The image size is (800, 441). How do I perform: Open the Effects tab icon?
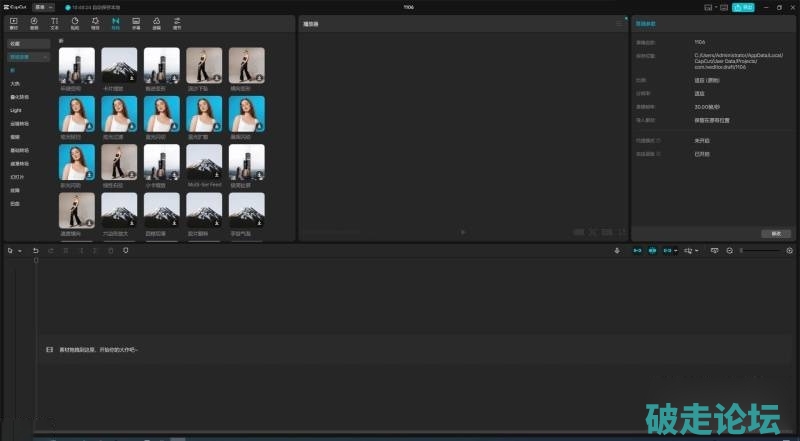click(x=95, y=22)
